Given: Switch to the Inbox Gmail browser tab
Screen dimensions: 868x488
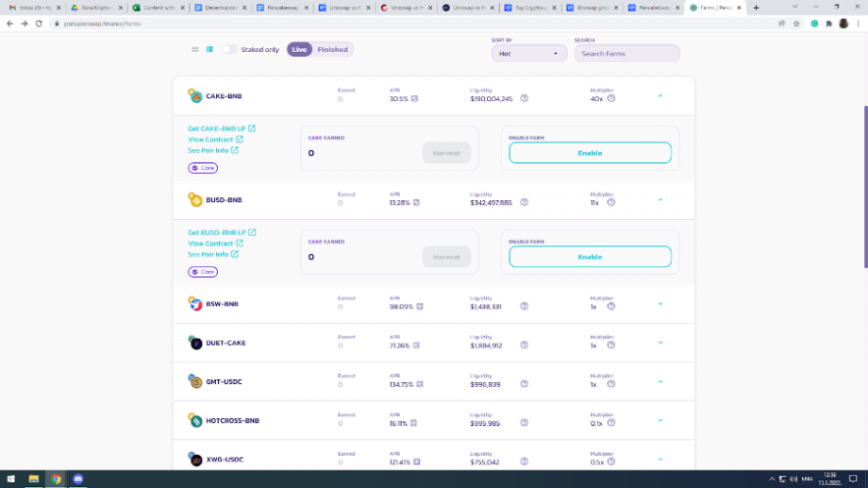Looking at the screenshot, I should 32,7.
